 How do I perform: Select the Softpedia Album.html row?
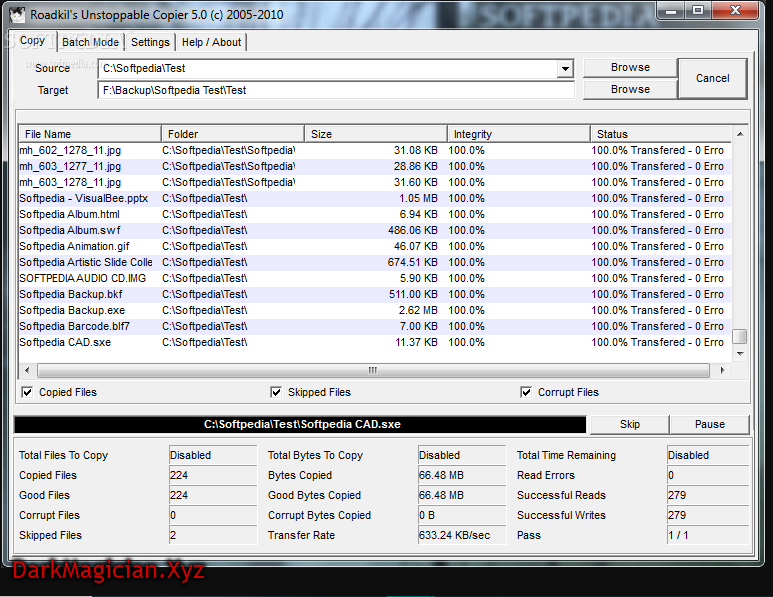pyautogui.click(x=375, y=214)
